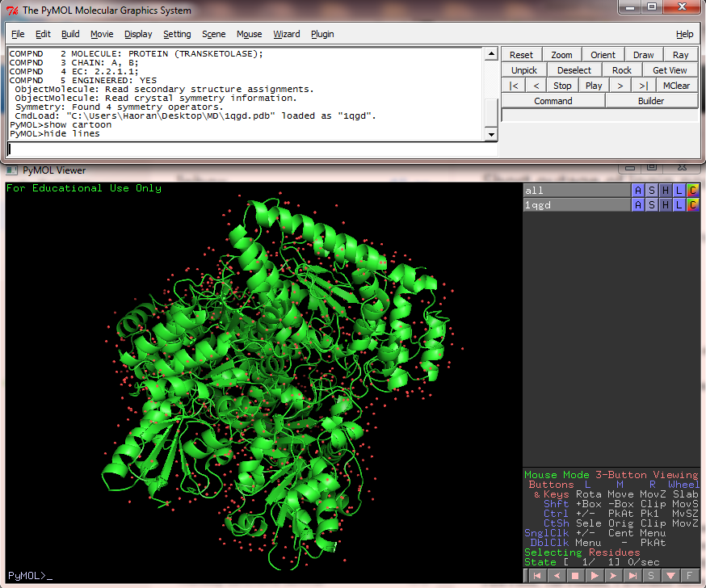Viewport: 706px width, 588px height.
Task: Click the step-forward icon in viewer playback bar
Action: coord(613,575)
